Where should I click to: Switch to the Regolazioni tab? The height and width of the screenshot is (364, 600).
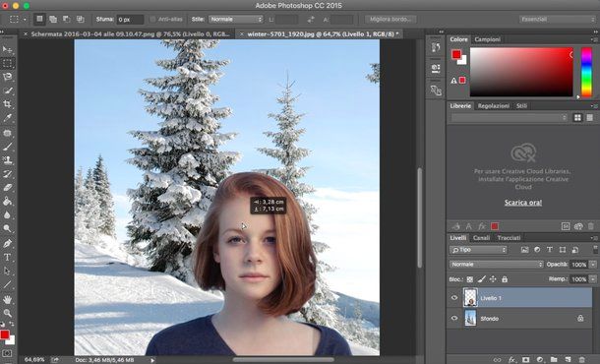pos(494,106)
